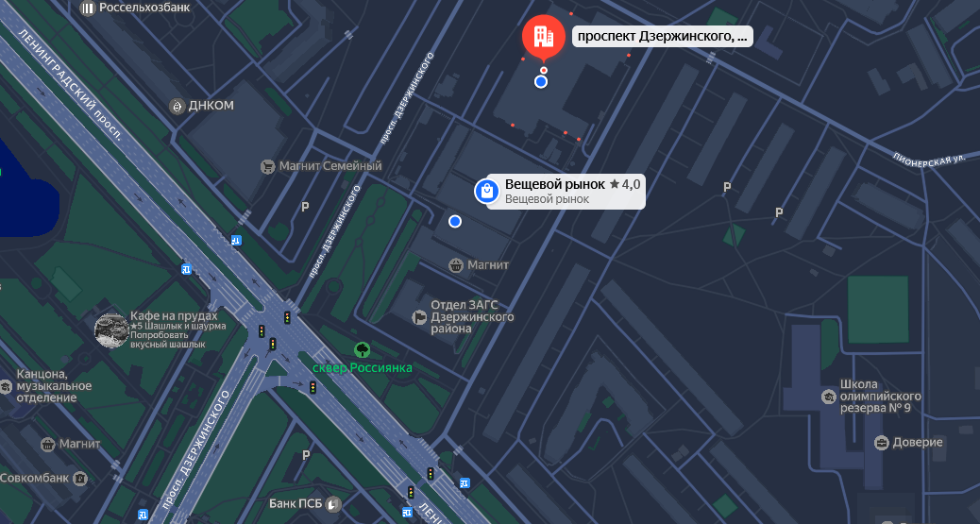The image size is (980, 524).
Task: Select the blue Вещевой рынок shopping icon
Action: coord(486,192)
